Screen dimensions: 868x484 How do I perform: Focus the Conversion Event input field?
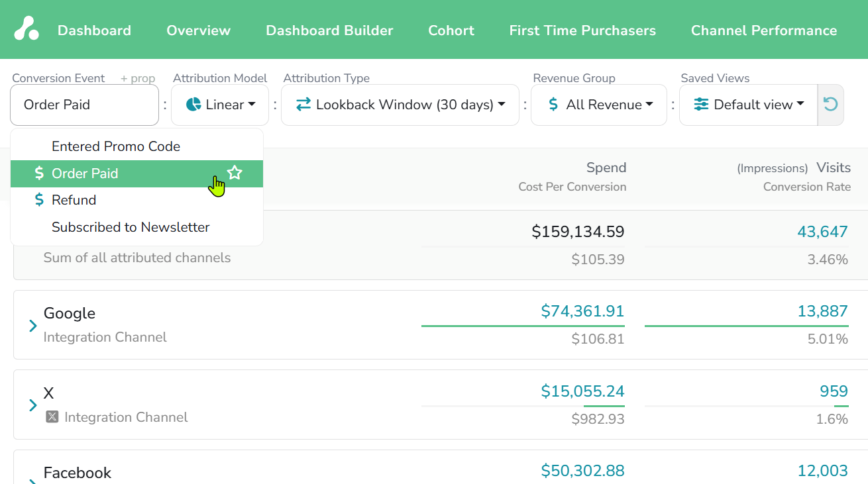point(85,105)
